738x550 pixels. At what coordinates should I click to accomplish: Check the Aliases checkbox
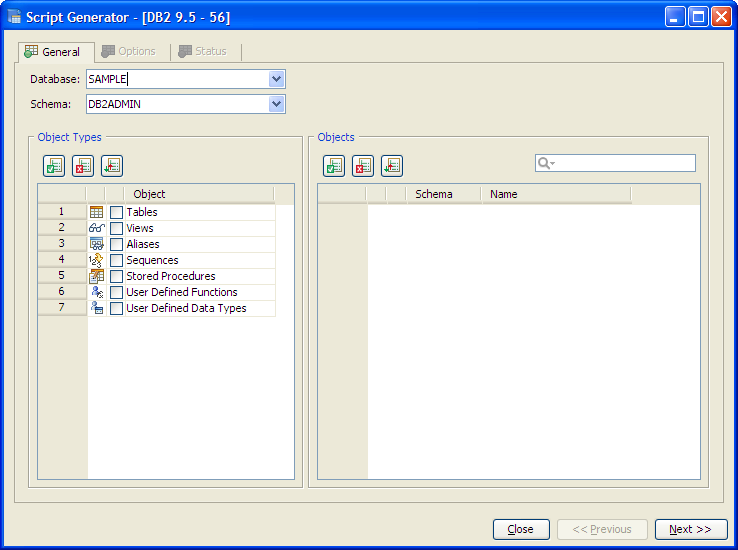(x=116, y=245)
